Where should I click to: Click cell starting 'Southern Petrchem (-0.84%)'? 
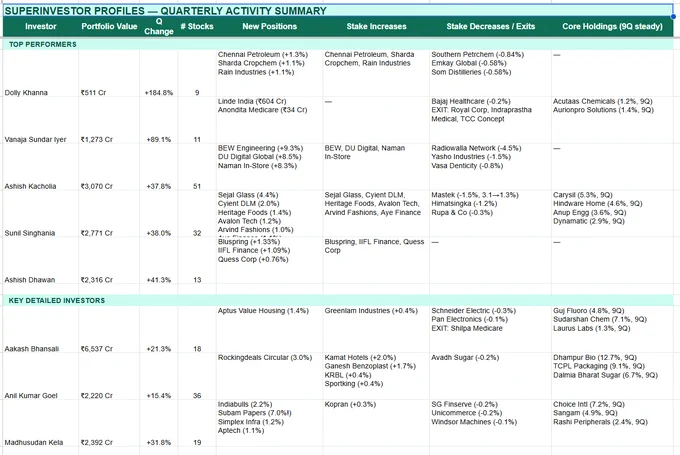pos(490,73)
